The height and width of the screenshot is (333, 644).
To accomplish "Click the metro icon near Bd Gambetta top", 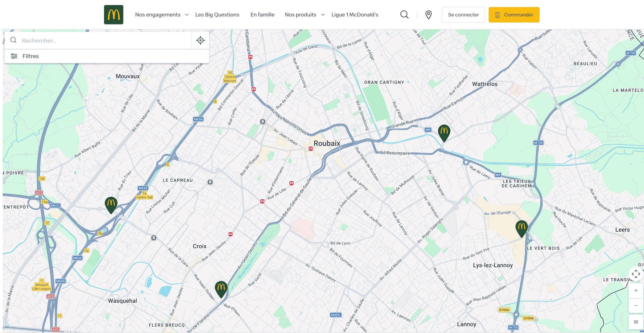I will 250,57.
